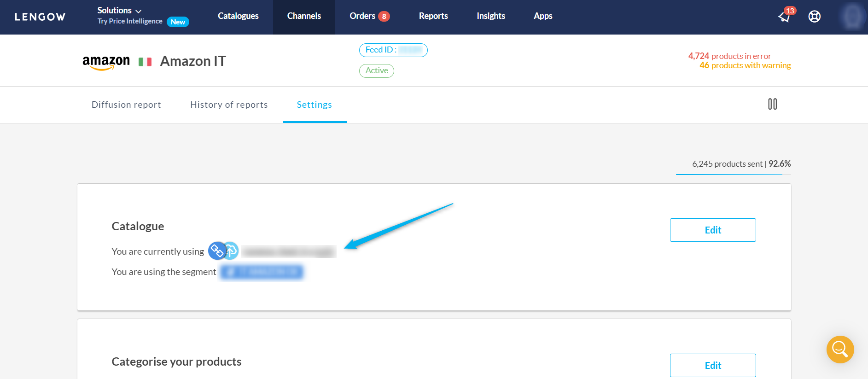Switch to the Diffusion report tab
868x379 pixels.
[x=126, y=105]
